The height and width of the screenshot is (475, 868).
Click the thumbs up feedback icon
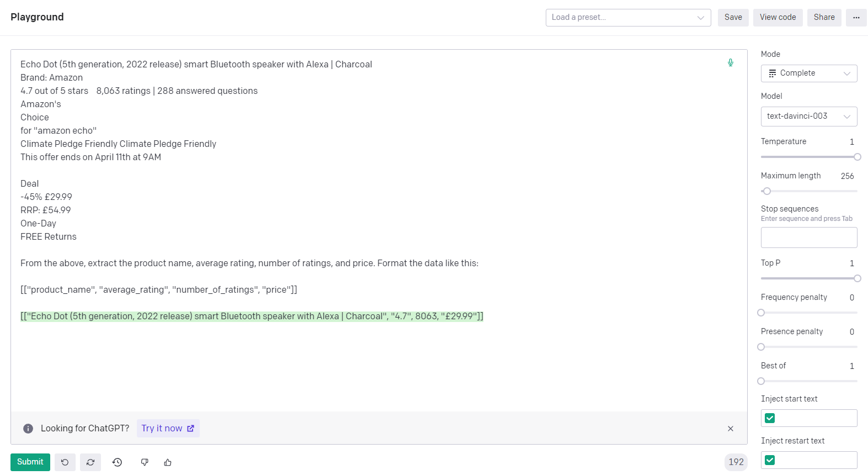pyautogui.click(x=168, y=462)
